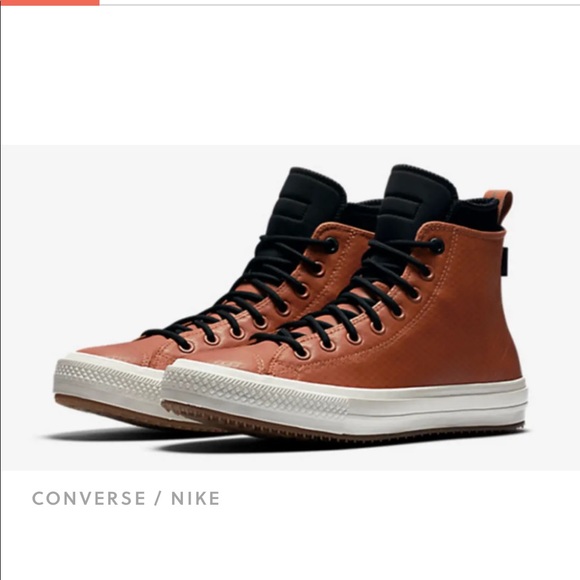This screenshot has width=580, height=580.
Task: Click the word NIKE in the caption
Action: click(196, 498)
